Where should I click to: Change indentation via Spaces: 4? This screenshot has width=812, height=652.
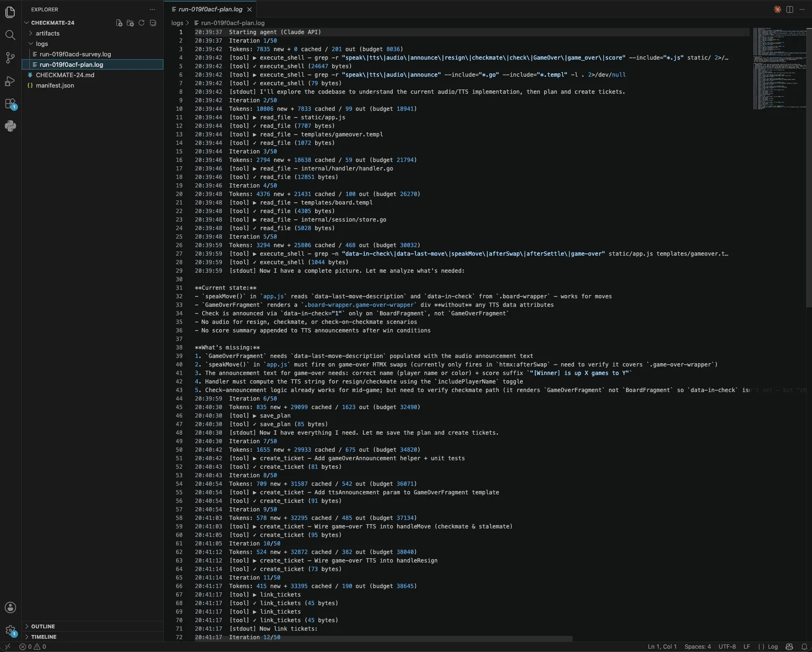coord(697,647)
